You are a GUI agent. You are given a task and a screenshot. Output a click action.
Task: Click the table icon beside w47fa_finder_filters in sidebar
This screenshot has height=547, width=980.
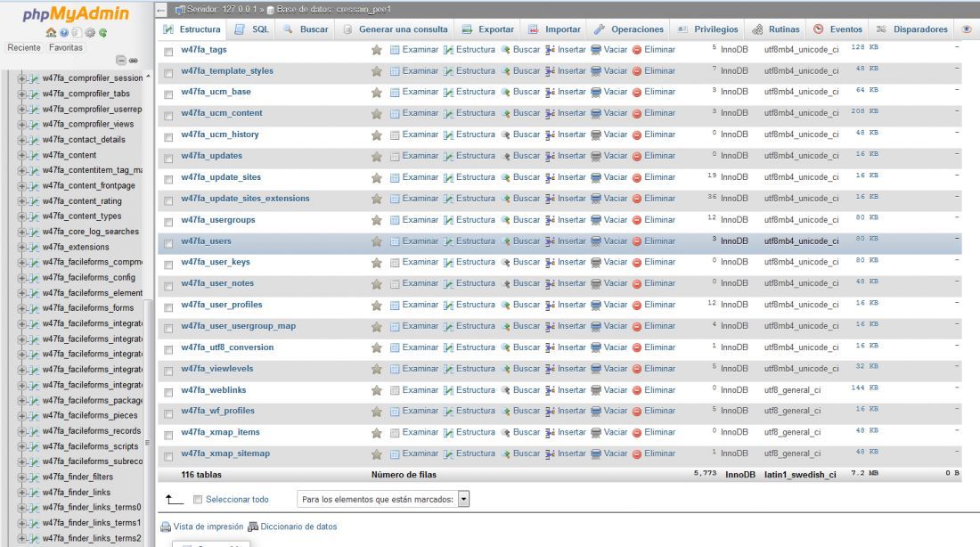coord(35,477)
